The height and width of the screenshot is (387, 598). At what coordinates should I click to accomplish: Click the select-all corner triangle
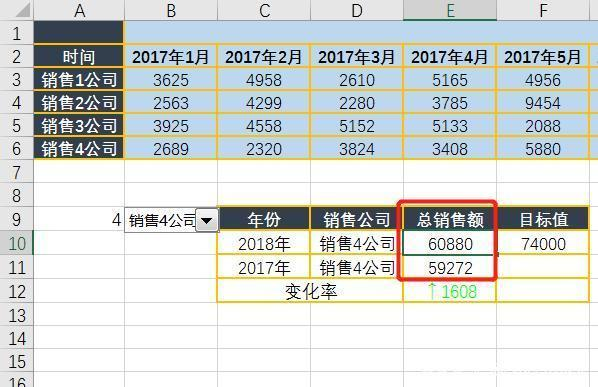tap(23, 10)
